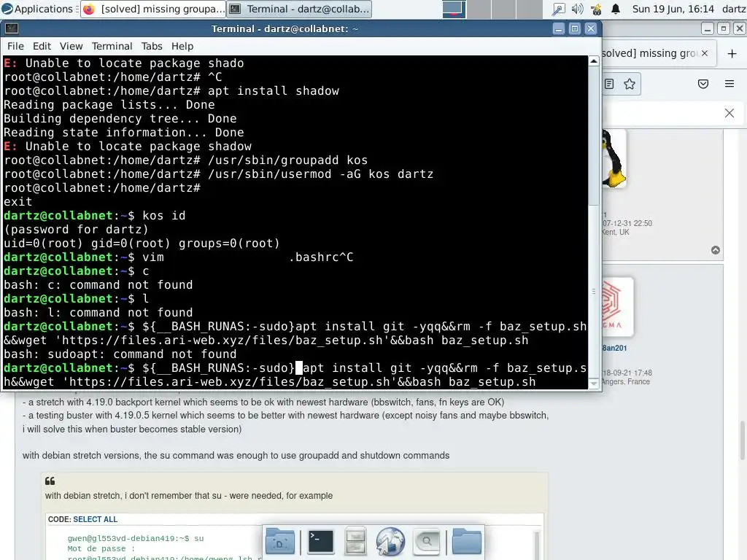Minimize the Firefox window
Image resolution: width=747 pixels, height=560 pixels.
[708, 28]
